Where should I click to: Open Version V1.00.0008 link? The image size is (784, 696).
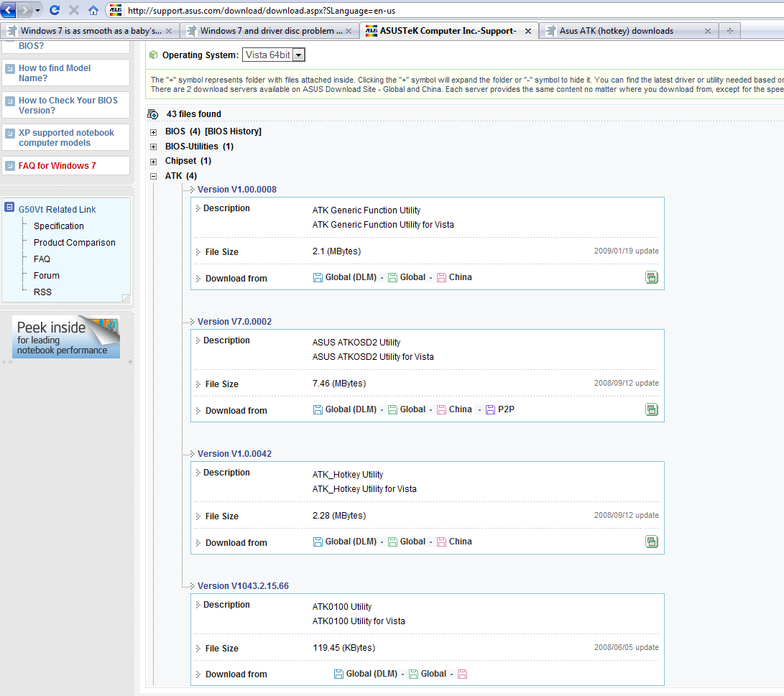click(x=237, y=190)
